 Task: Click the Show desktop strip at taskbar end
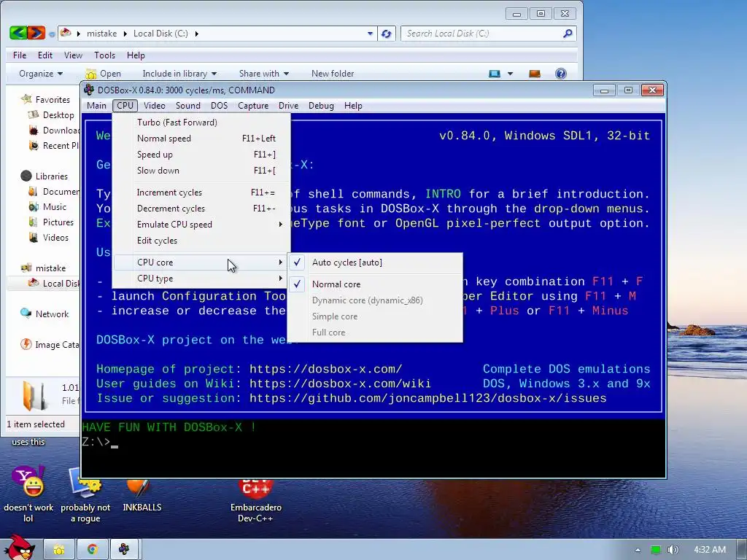(x=742, y=550)
